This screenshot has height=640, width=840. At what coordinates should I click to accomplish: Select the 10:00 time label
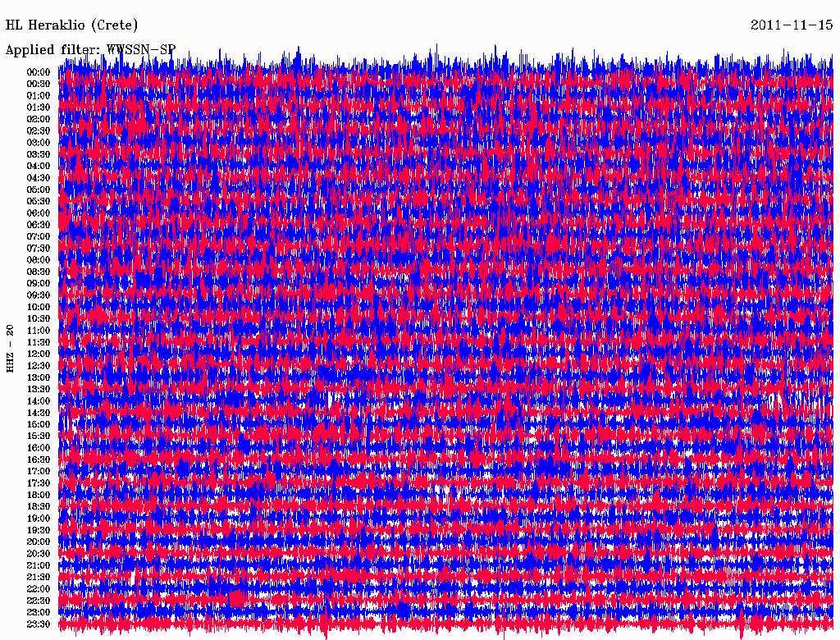point(39,307)
